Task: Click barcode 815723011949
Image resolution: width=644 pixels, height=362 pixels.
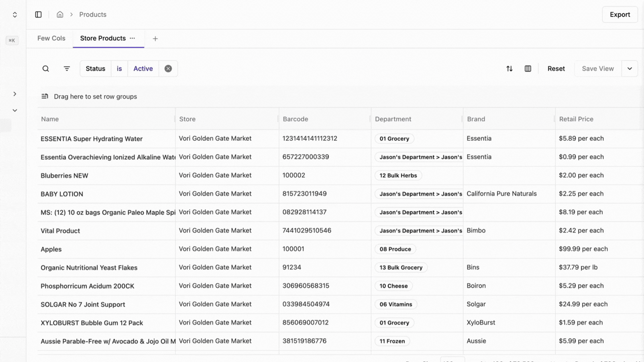Action: [x=304, y=194]
